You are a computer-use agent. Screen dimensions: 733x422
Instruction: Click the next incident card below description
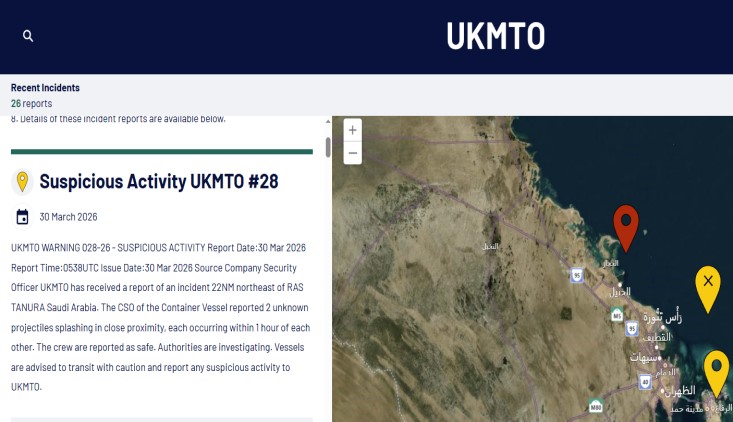161,419
